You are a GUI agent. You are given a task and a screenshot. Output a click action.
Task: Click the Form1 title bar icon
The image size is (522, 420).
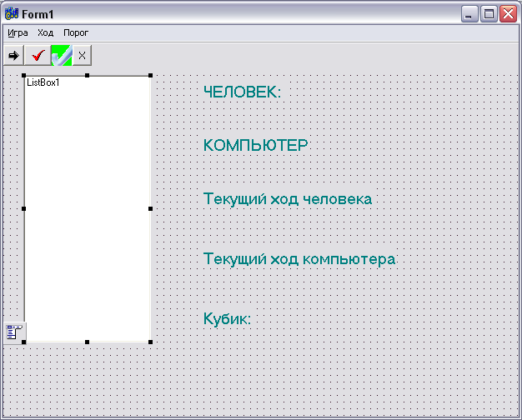click(x=12, y=14)
